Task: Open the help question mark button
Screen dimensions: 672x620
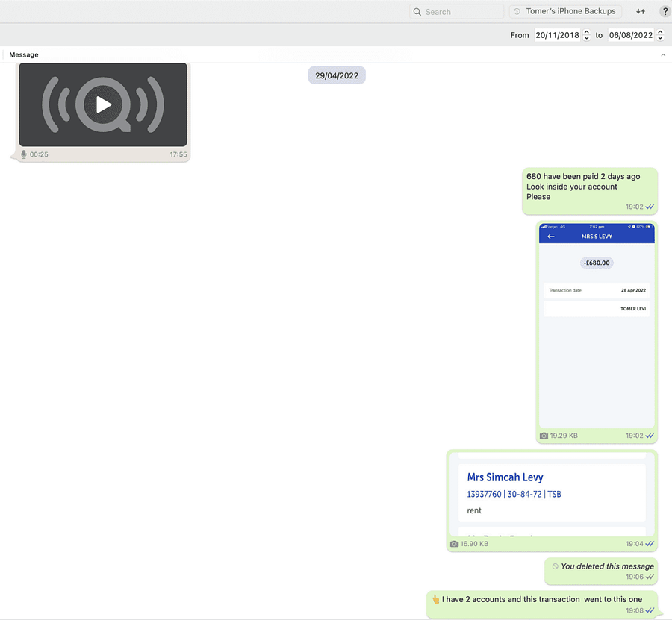Action: [x=665, y=11]
